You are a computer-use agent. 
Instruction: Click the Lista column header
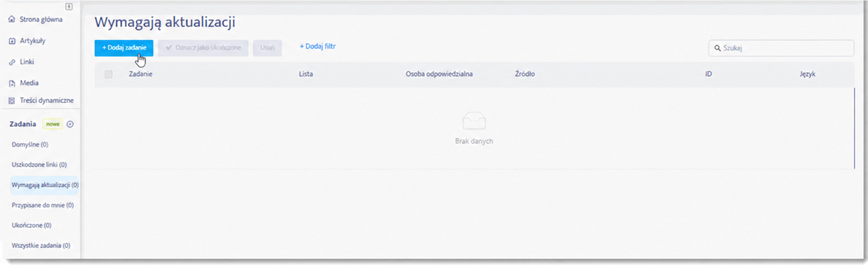pos(306,74)
